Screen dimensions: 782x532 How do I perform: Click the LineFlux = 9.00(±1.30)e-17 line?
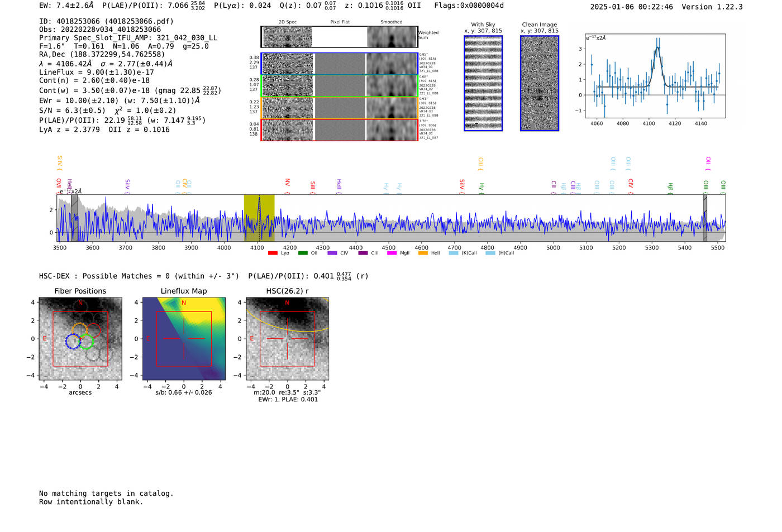(97, 73)
